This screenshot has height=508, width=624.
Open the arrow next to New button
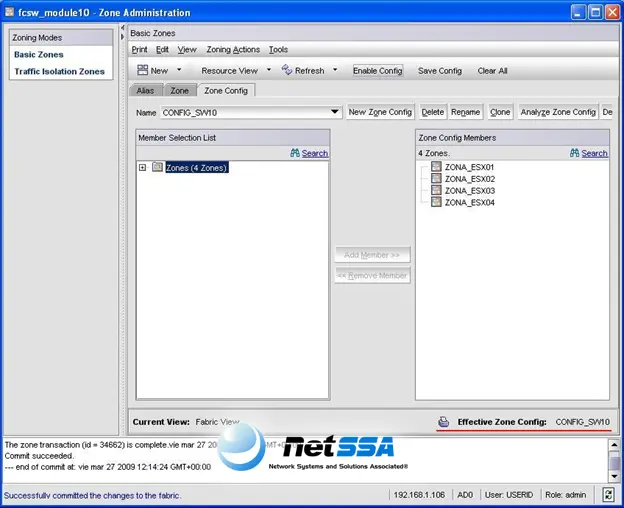[179, 70]
